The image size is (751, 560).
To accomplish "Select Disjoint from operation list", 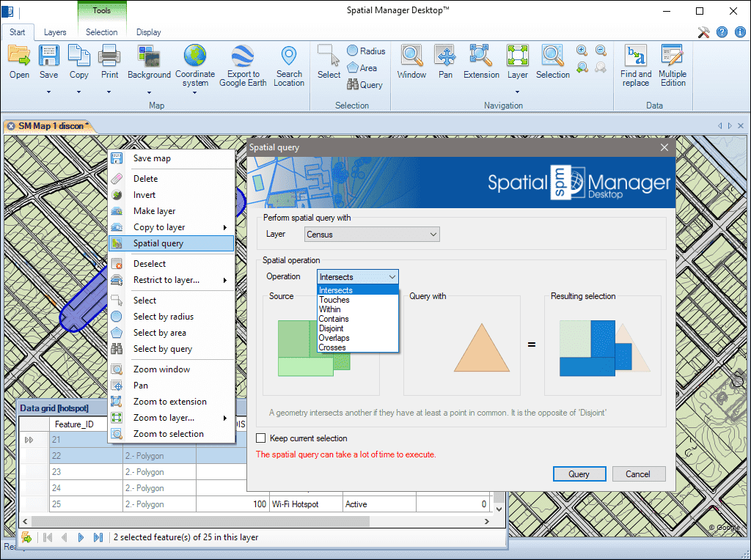I will tap(358, 328).
